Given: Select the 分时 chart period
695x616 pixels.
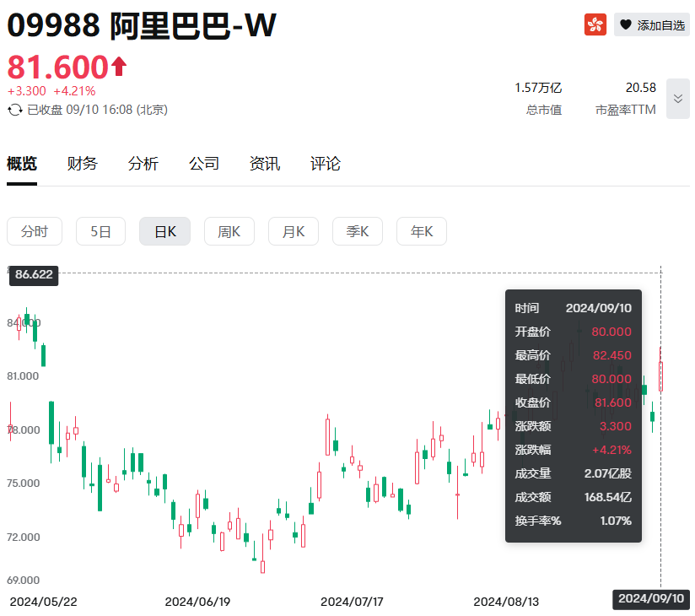Looking at the screenshot, I should tap(35, 231).
